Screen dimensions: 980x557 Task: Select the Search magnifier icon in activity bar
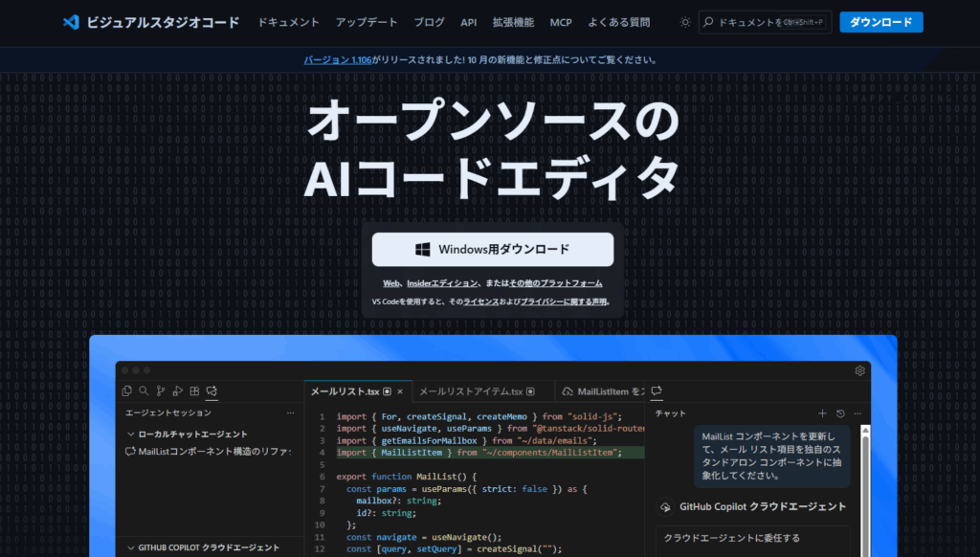click(x=144, y=391)
